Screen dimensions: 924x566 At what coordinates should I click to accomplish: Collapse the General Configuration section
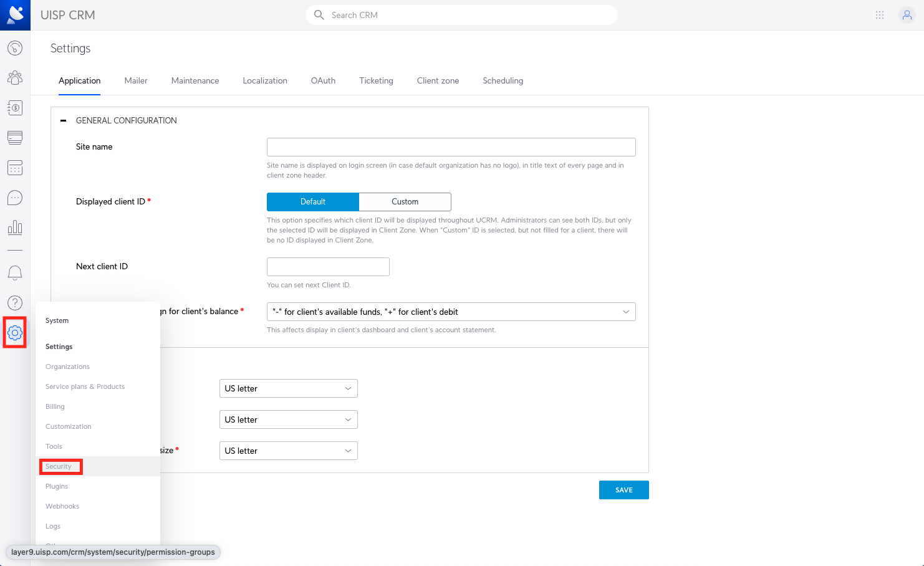click(x=63, y=120)
